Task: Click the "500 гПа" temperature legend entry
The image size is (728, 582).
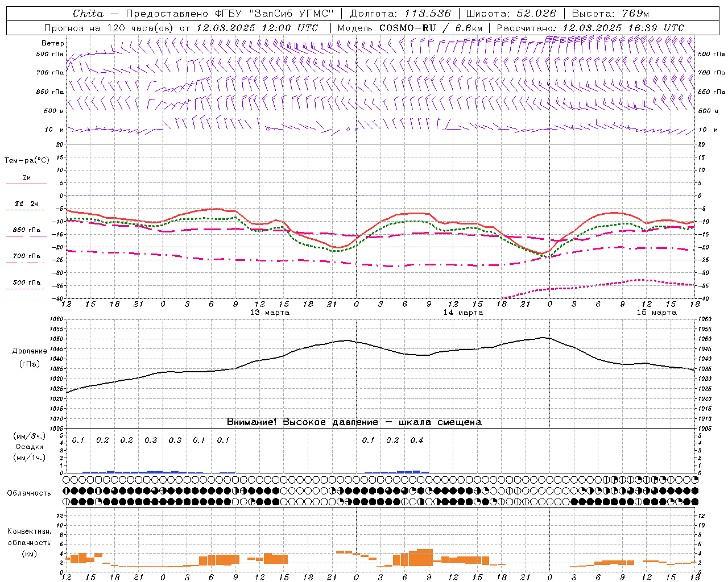Action: 27,282
